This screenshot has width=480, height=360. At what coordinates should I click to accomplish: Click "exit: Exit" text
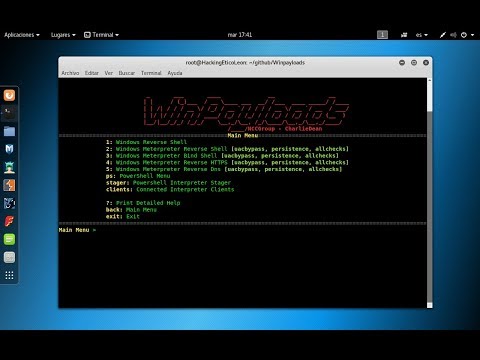123,216
